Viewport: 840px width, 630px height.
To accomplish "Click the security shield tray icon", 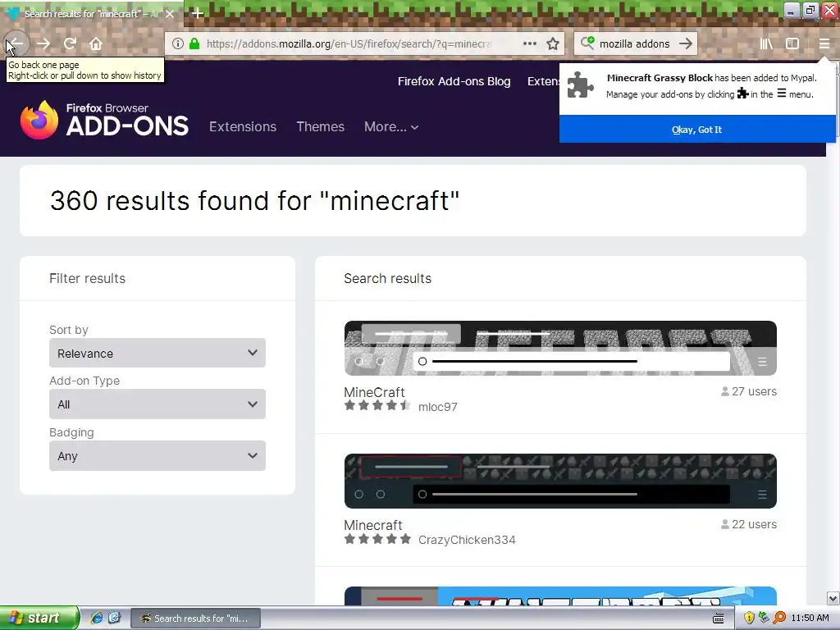I will [749, 619].
